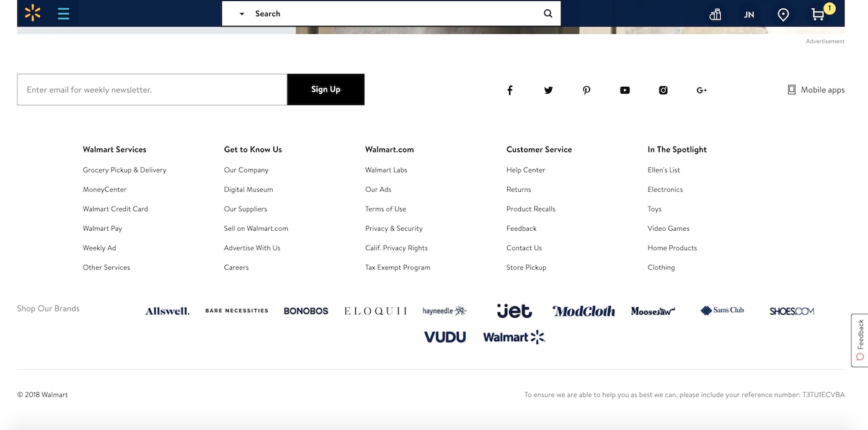Open the Mobile apps link
This screenshot has height=430, width=868.
coord(816,90)
